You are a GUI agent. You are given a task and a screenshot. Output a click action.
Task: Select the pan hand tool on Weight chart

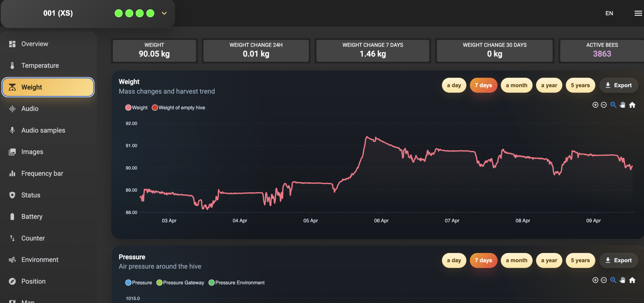(622, 105)
